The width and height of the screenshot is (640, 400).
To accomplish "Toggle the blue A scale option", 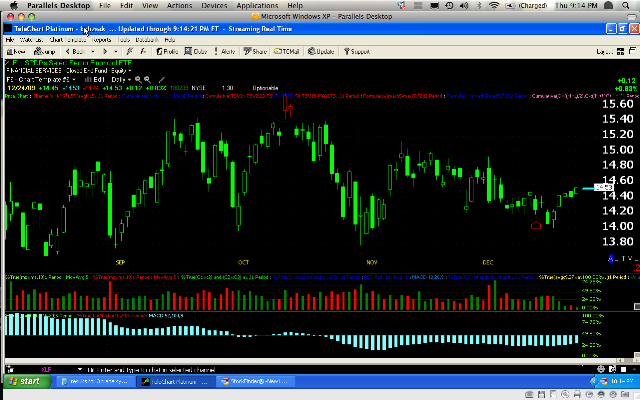I will (611, 258).
